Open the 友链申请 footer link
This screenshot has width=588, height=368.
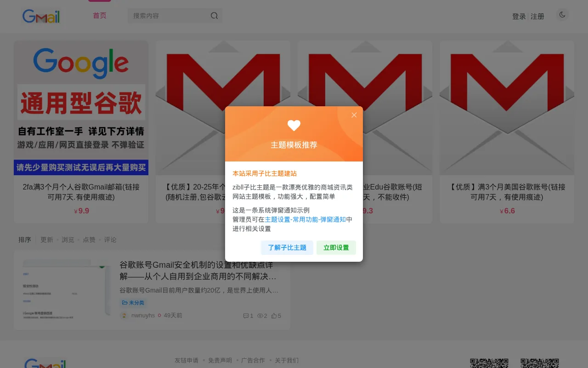point(187,360)
